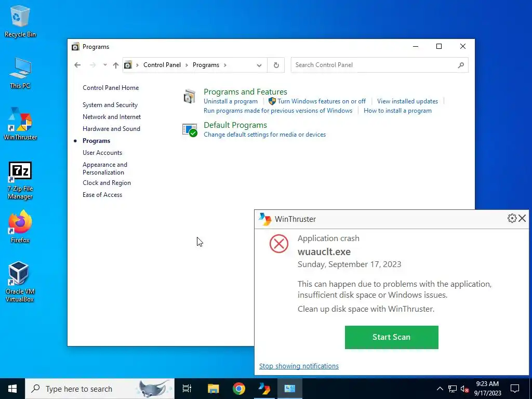This screenshot has height=399, width=532.
Task: Switch to Control Panel taskbar button
Action: click(x=290, y=389)
